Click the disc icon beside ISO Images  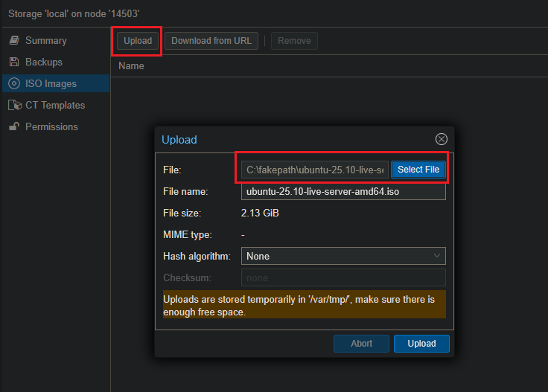tap(14, 83)
